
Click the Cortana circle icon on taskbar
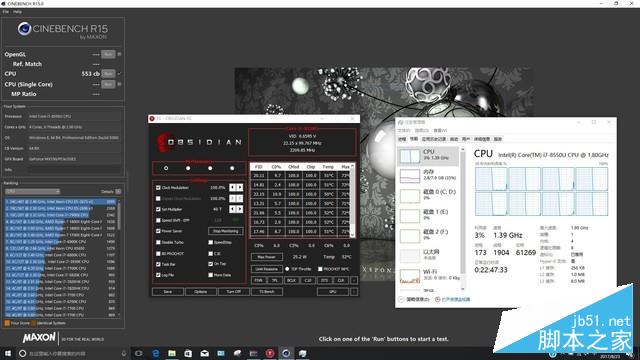[x=23, y=353]
